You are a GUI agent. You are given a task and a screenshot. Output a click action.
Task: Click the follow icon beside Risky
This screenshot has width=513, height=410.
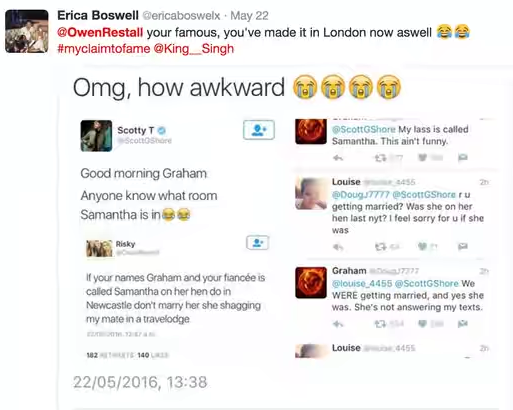click(257, 242)
